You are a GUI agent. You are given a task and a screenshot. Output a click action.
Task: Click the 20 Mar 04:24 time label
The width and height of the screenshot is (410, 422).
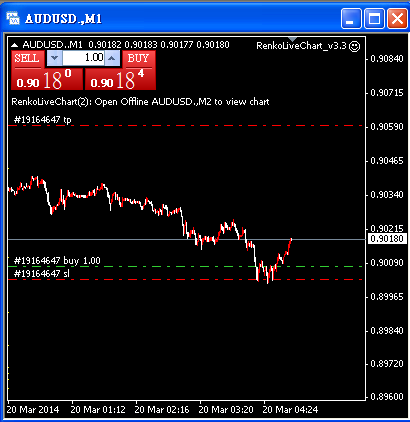pos(290,410)
